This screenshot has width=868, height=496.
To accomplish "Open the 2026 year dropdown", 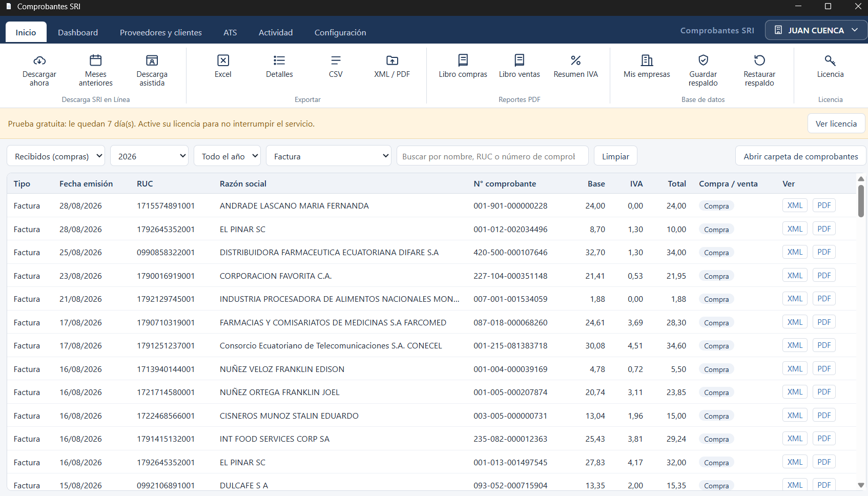I will pyautogui.click(x=150, y=156).
